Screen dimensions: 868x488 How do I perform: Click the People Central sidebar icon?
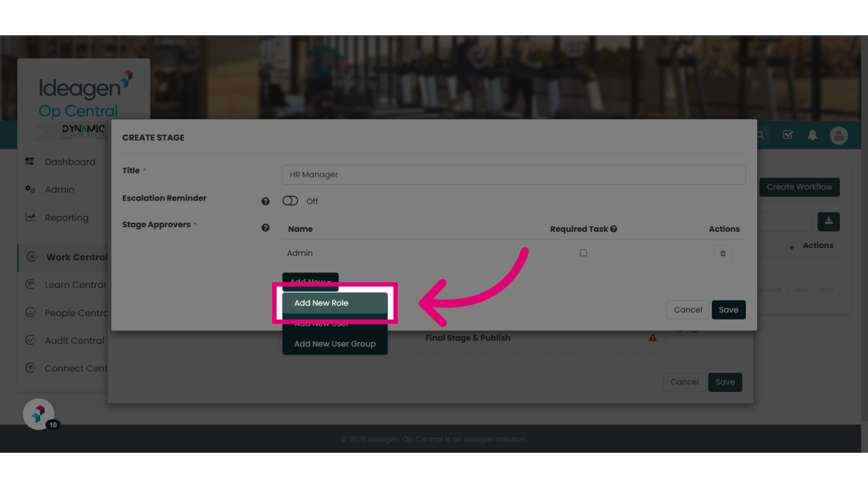(x=30, y=312)
